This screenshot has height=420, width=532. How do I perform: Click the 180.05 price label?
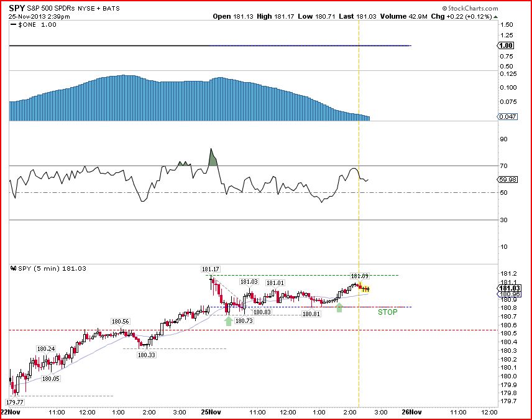[50, 378]
